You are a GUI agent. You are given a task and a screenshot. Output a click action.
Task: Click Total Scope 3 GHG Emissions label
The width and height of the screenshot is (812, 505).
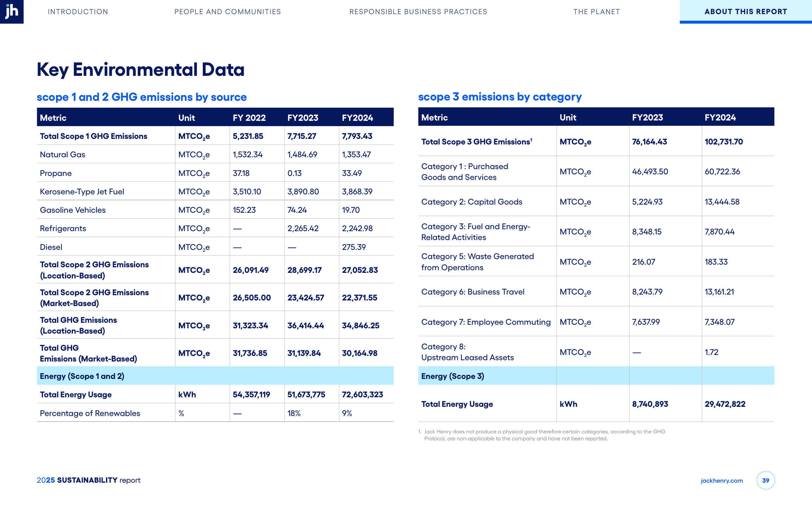click(476, 142)
